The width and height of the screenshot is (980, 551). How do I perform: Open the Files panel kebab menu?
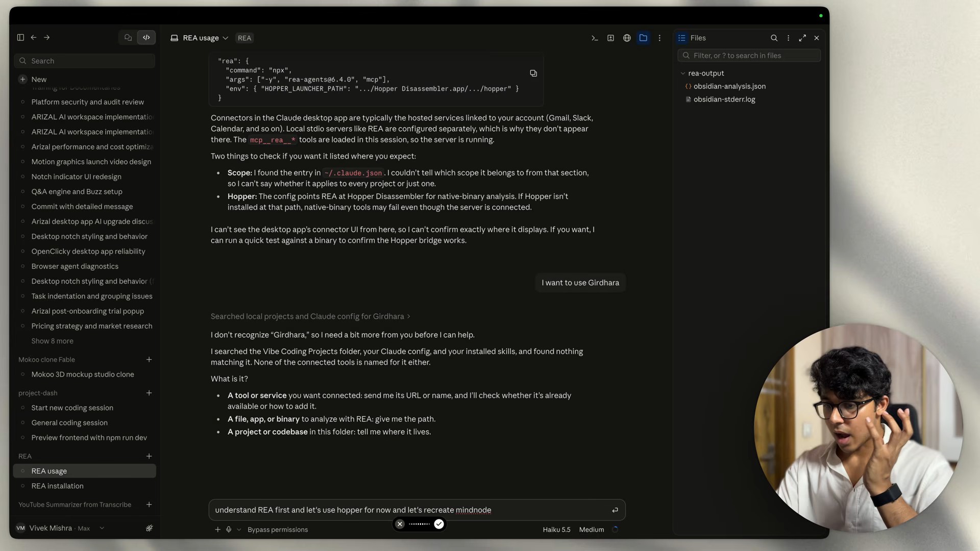click(788, 38)
